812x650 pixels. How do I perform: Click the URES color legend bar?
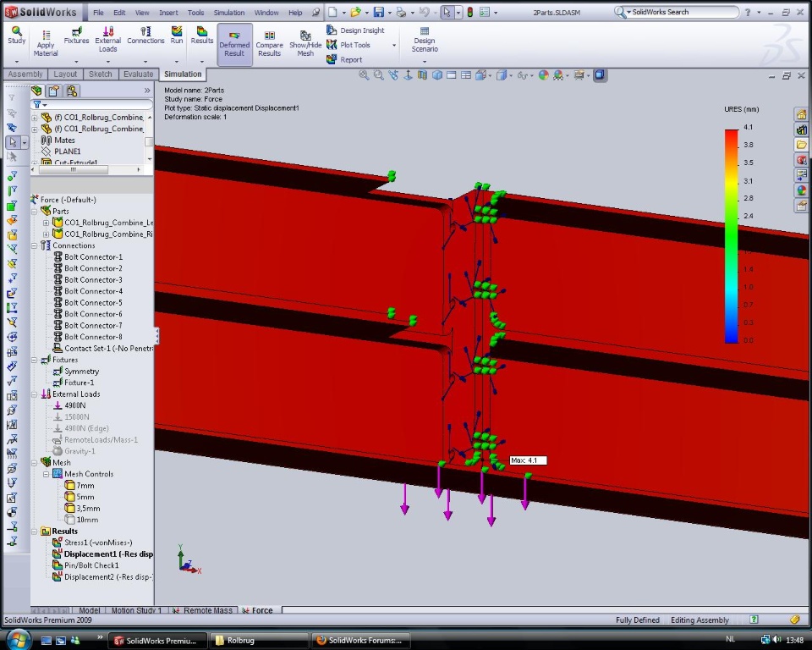[x=731, y=236]
